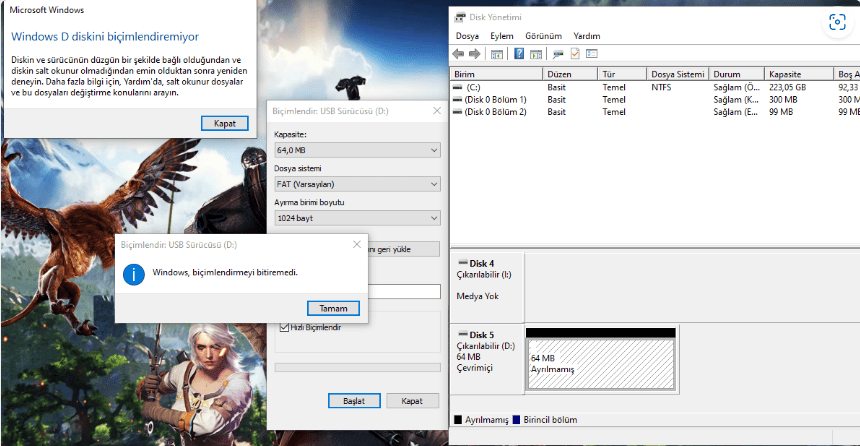The height and width of the screenshot is (446, 860).
Task: Open the Görünüm menu
Action: [x=544, y=36]
